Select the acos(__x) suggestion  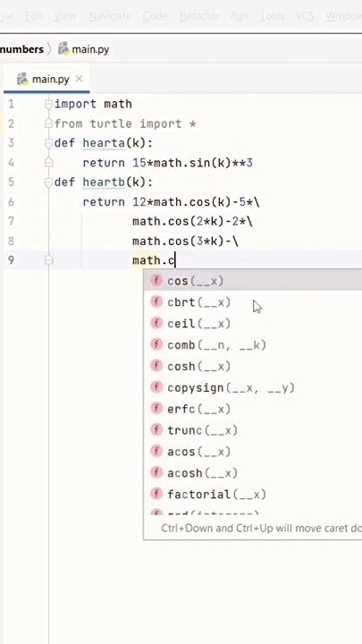pyautogui.click(x=252, y=452)
